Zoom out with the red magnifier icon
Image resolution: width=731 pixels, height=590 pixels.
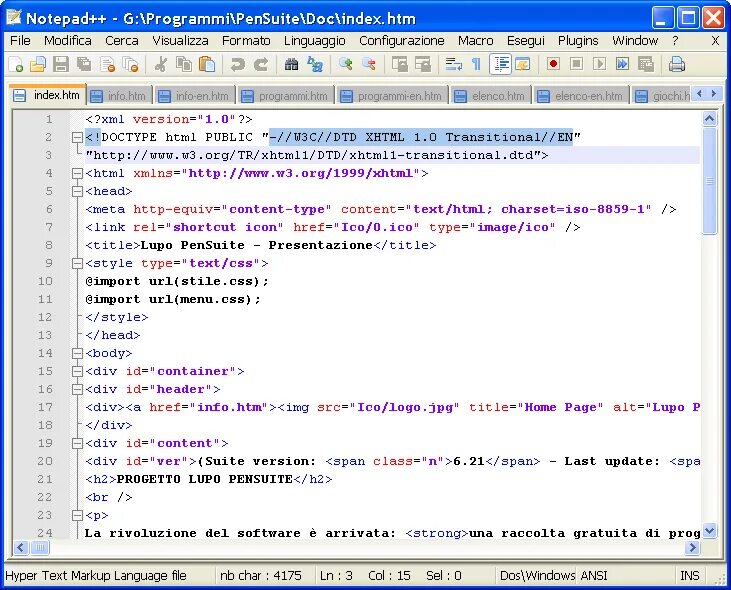[x=369, y=64]
